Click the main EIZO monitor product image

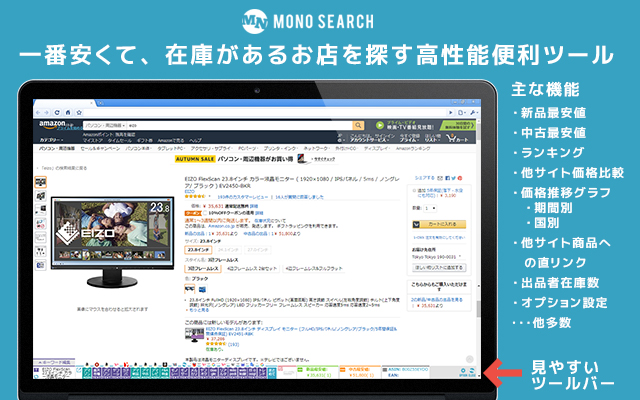112,242
